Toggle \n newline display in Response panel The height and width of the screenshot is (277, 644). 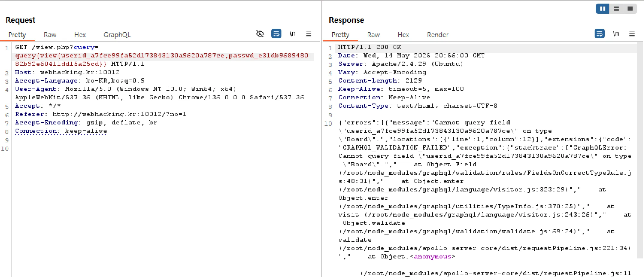pos(616,34)
